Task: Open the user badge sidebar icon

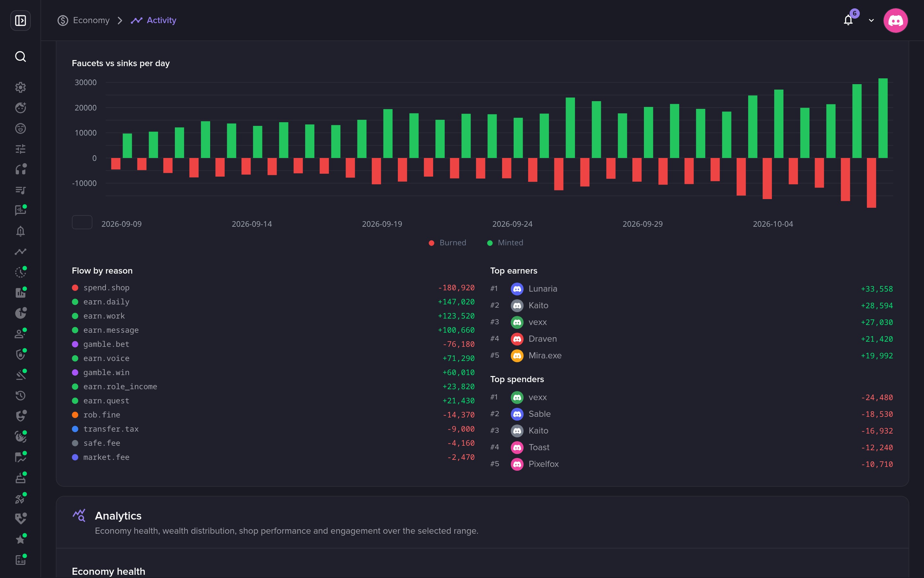Action: click(x=20, y=334)
